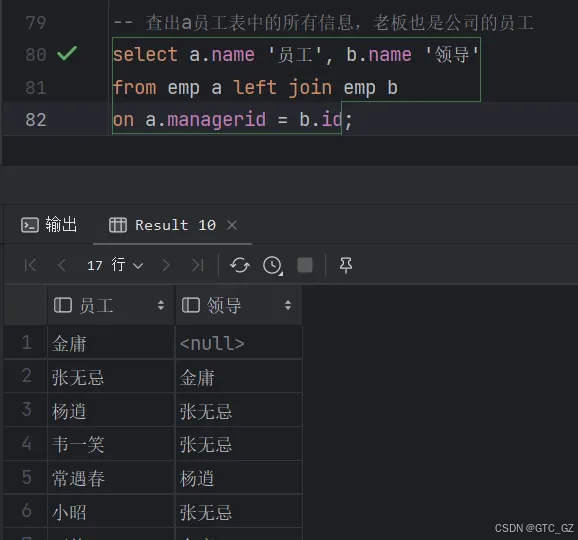Click line number 79 in gutter
This screenshot has width=578, height=540.
(x=36, y=22)
